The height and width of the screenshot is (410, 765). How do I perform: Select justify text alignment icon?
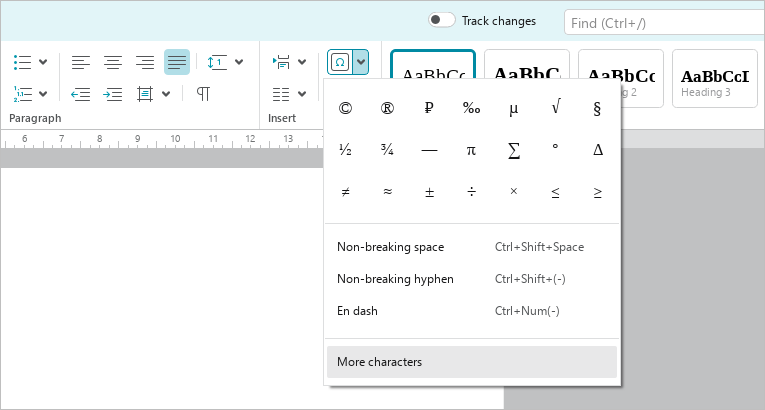(x=177, y=62)
